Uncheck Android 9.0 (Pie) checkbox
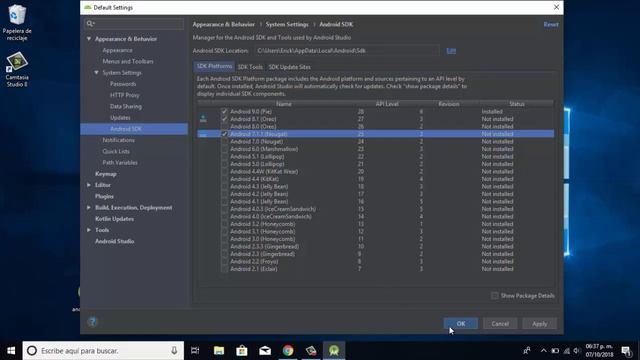Viewport: 640px width, 360px height. point(224,111)
